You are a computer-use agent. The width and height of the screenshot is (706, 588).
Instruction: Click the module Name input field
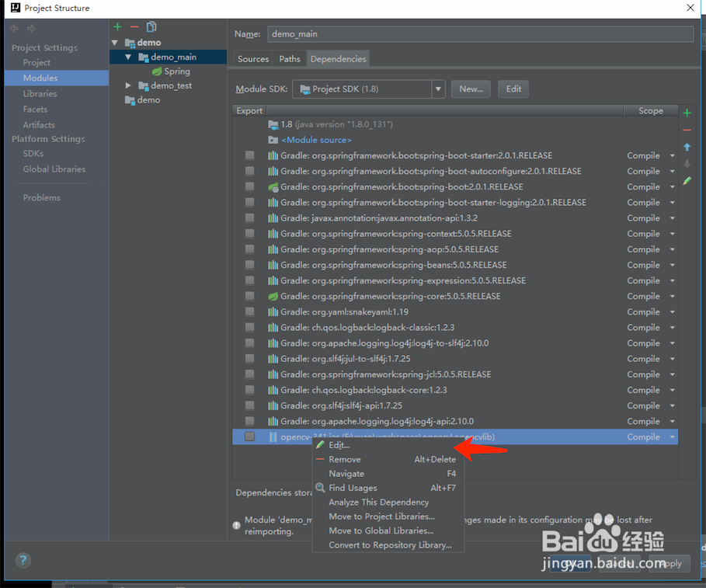click(x=481, y=34)
